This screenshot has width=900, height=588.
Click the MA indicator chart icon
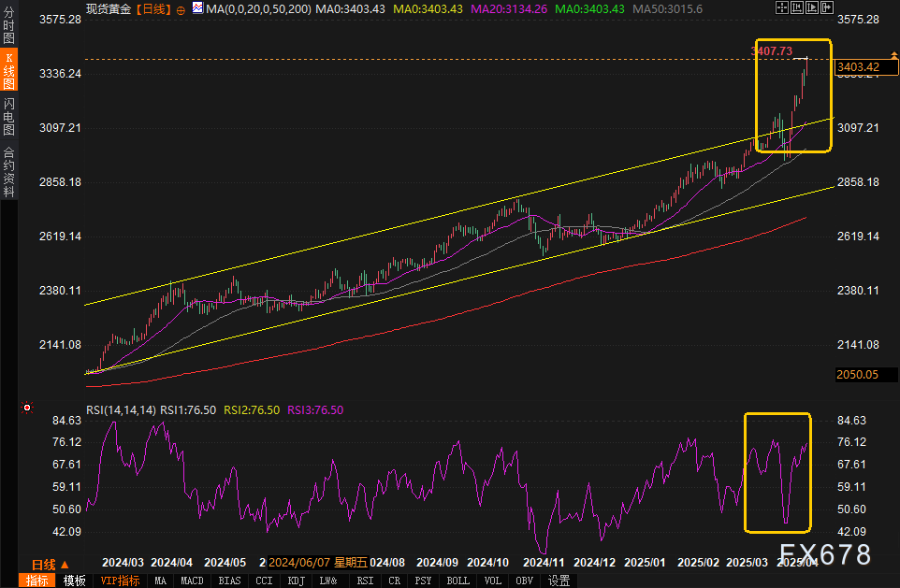[196, 8]
